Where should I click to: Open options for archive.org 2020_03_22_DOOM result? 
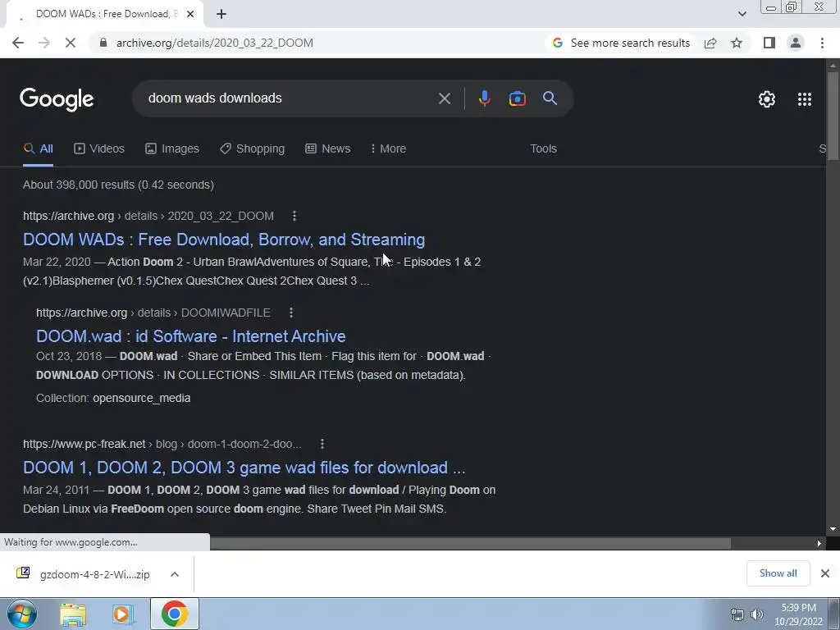294,216
